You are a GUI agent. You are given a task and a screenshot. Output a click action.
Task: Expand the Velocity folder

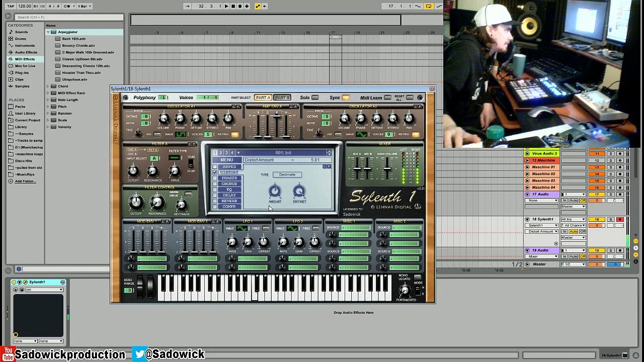[48, 127]
